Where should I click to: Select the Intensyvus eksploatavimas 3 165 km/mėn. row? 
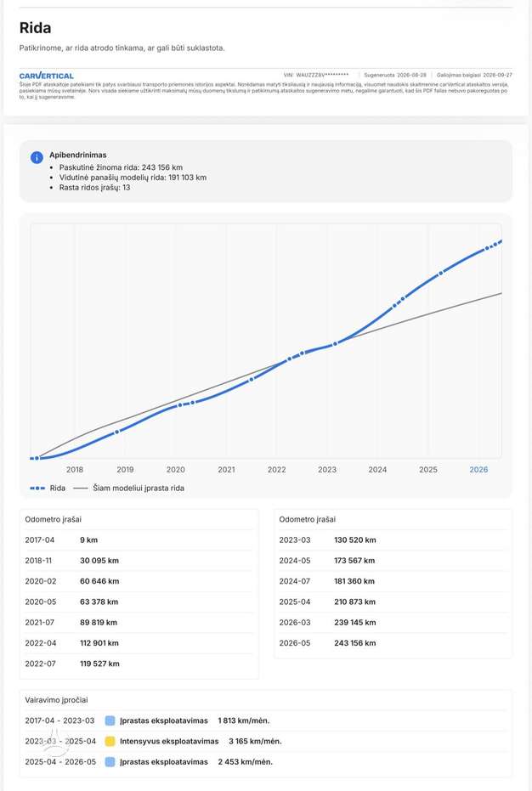[265, 742]
